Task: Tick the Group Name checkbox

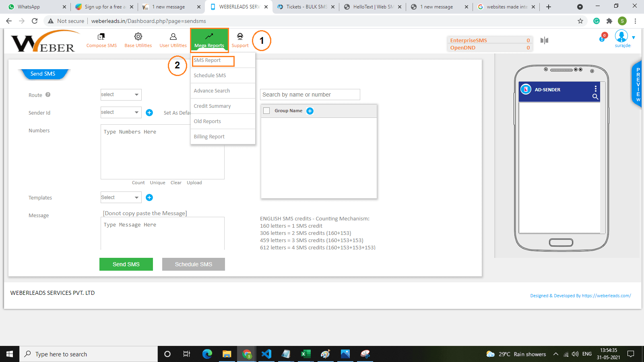Action: pyautogui.click(x=266, y=111)
